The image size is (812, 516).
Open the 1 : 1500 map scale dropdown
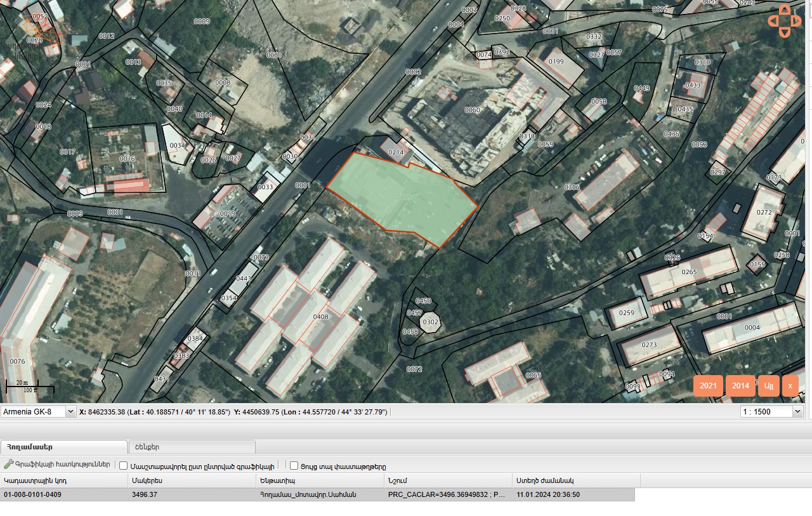(771, 412)
